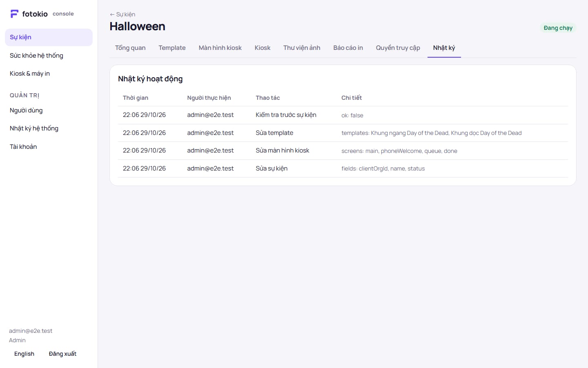588x368 pixels.
Task: Click the QUẢN TRỊ section label
Action: pyautogui.click(x=24, y=95)
